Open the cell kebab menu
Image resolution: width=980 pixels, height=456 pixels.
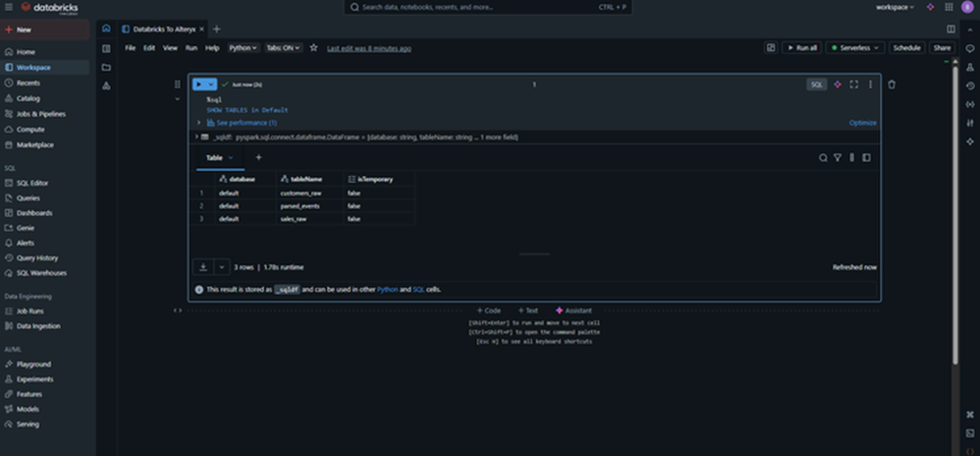click(870, 85)
